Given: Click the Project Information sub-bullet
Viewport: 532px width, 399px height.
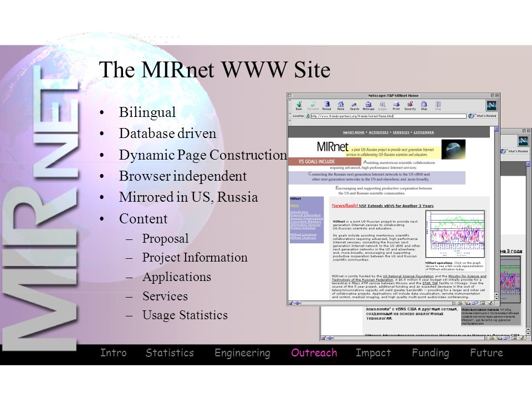Looking at the screenshot, I should pos(195,258).
